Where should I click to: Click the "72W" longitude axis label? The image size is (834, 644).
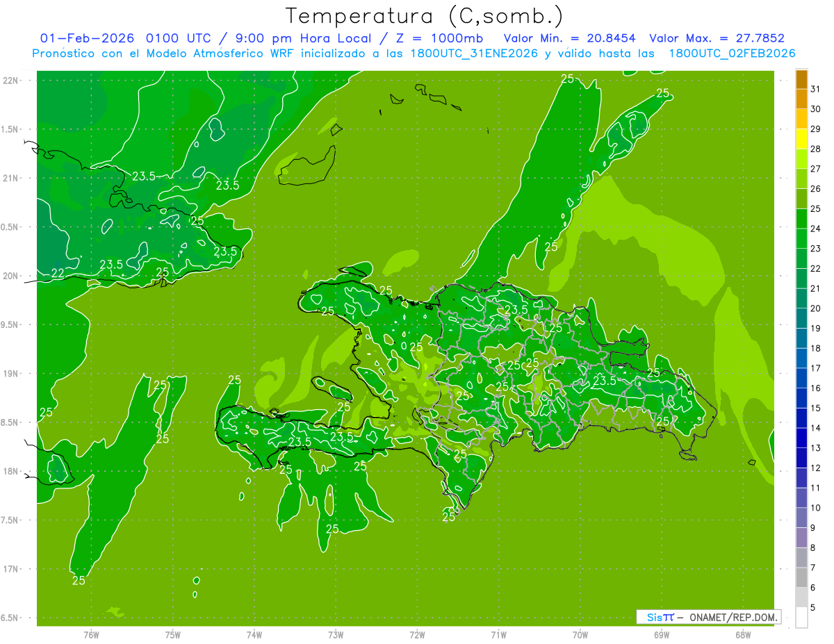417,635
